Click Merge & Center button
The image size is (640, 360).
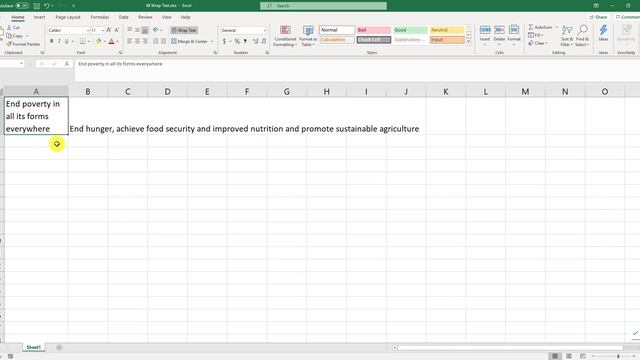189,41
